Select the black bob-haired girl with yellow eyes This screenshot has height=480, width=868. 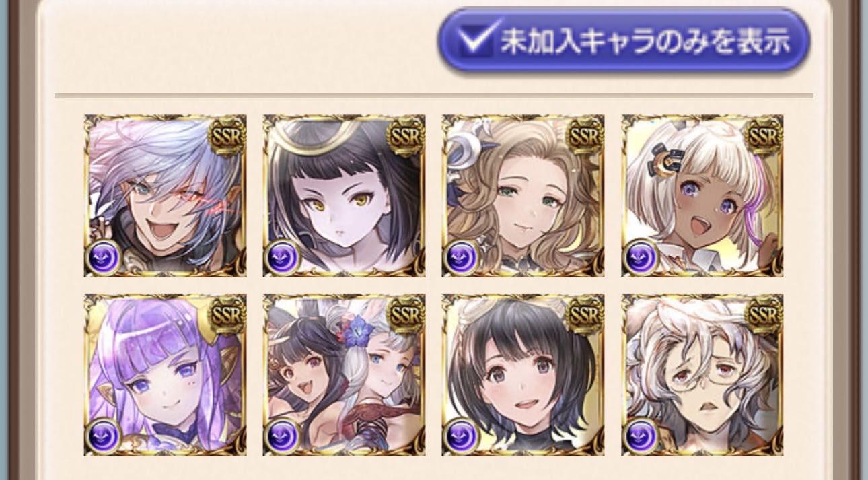tap(344, 196)
